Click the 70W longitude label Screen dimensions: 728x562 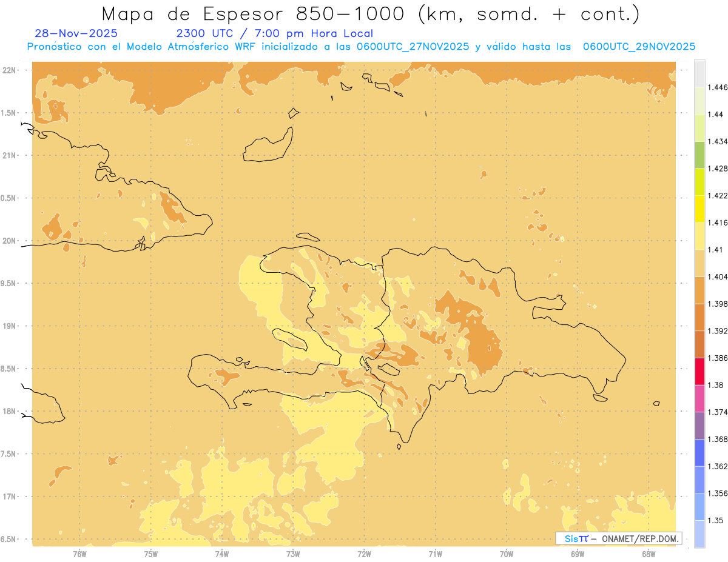(x=507, y=554)
